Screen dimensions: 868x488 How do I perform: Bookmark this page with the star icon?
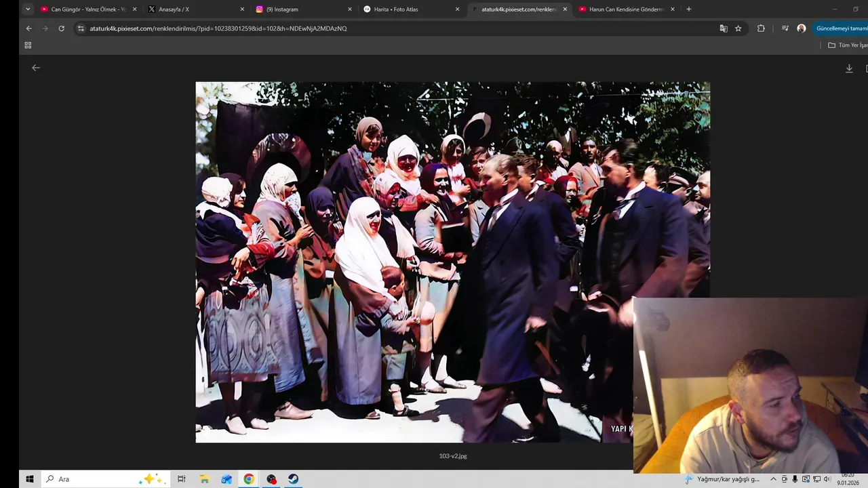point(738,28)
